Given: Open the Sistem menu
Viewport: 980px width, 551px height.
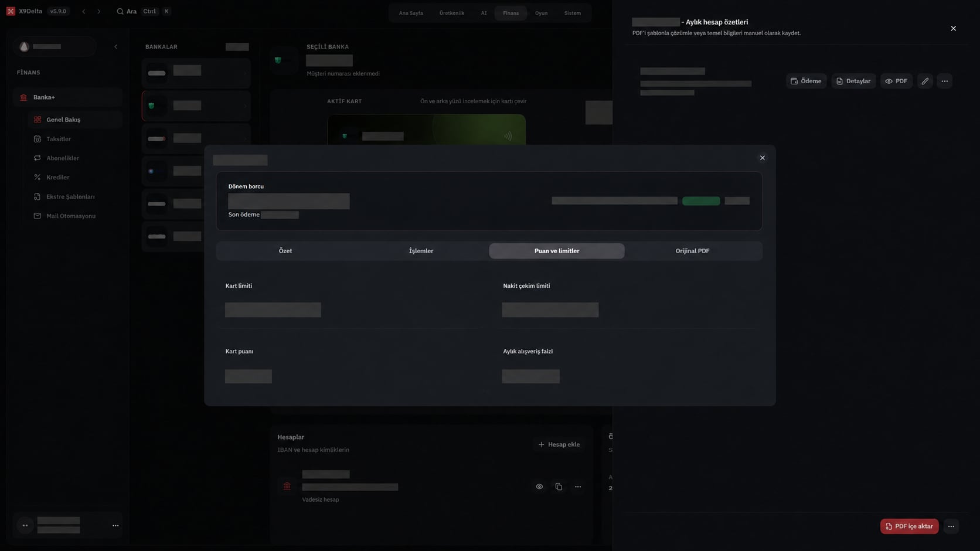Looking at the screenshot, I should pyautogui.click(x=572, y=13).
